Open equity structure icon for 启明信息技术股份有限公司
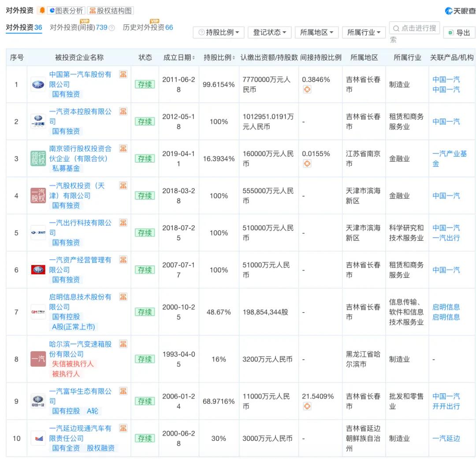Screen dimensions: 476x459 [123, 297]
